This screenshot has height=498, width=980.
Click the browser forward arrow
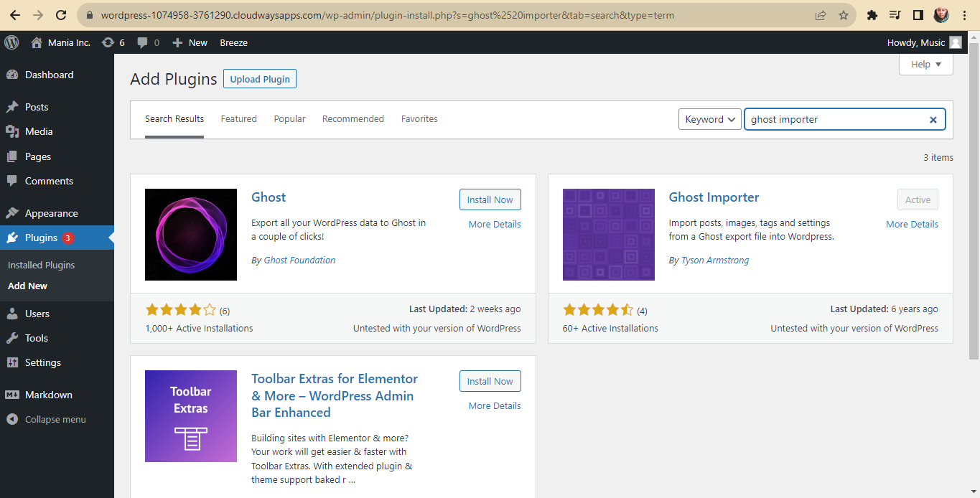coord(38,15)
